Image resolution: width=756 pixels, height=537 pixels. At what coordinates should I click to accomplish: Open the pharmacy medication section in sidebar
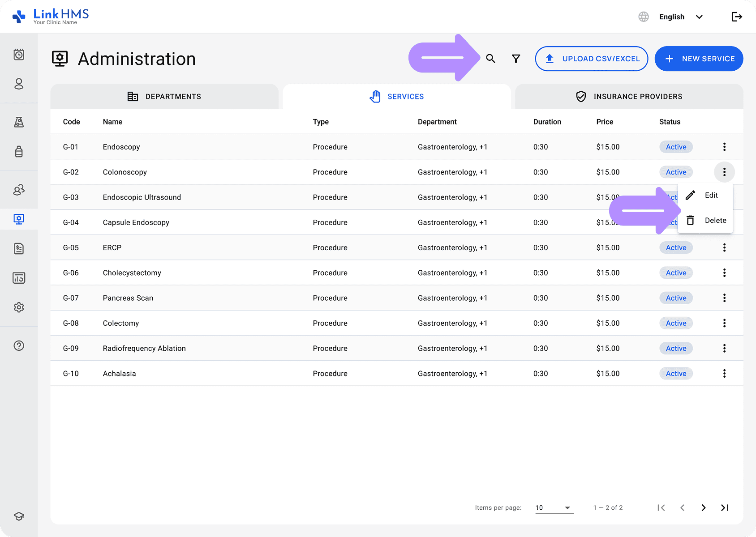(19, 152)
